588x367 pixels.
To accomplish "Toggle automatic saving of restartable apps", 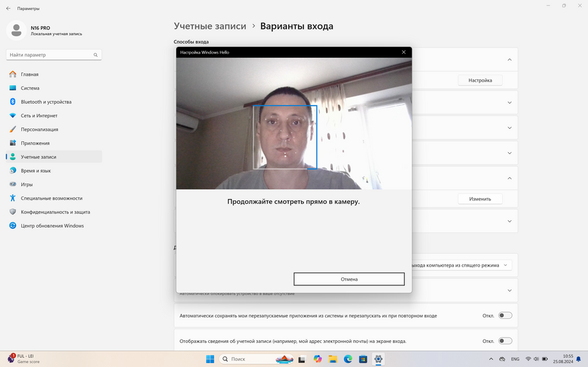I will (504, 315).
